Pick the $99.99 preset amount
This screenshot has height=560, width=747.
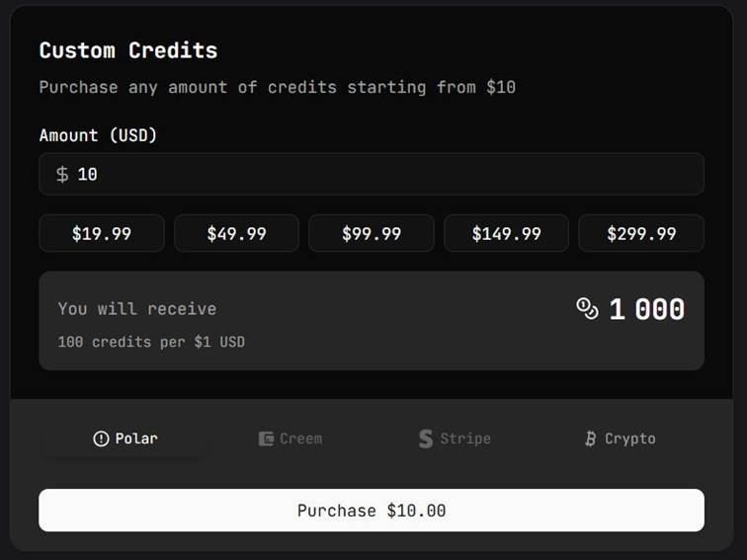coord(372,234)
